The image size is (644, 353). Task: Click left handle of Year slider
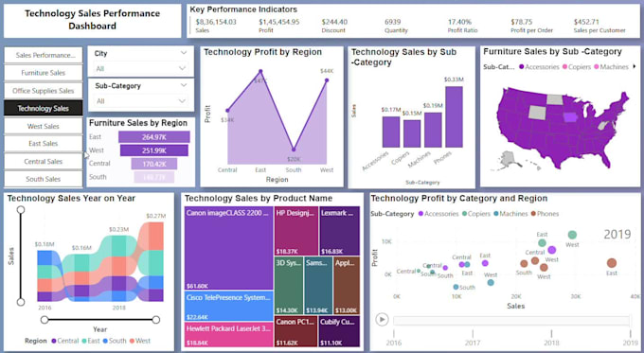coord(45,319)
